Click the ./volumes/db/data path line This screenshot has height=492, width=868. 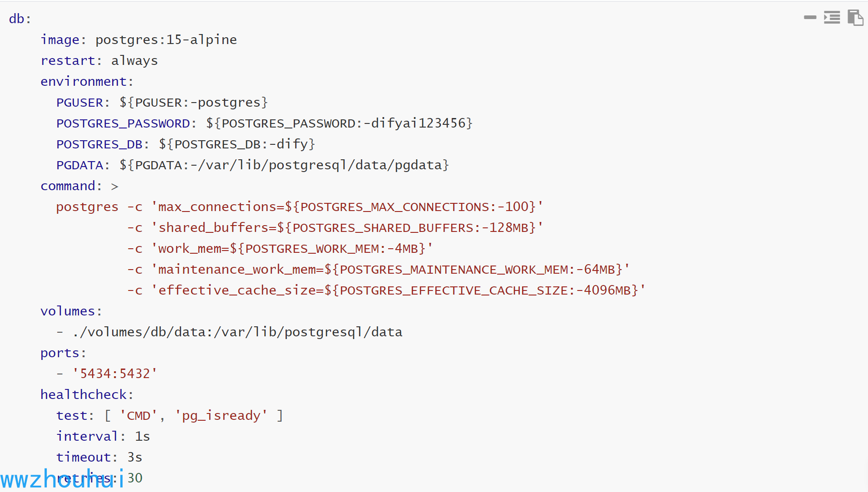229,332
